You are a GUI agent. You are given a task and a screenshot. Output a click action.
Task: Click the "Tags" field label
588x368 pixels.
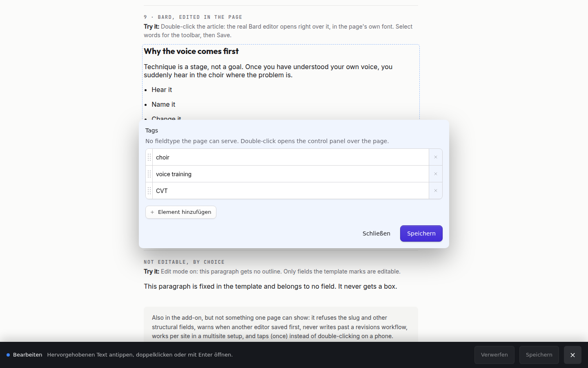coord(151,130)
